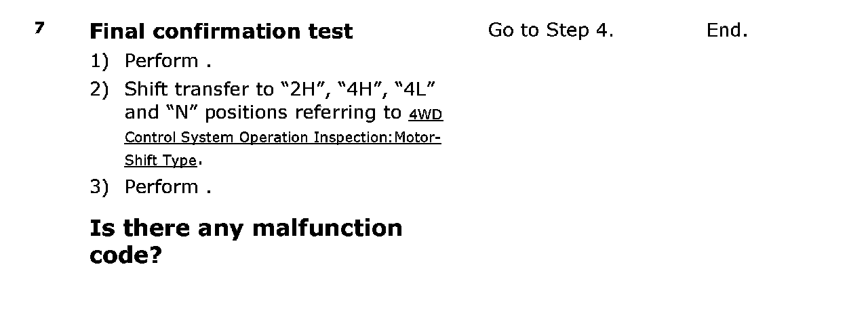Image resolution: width=868 pixels, height=309 pixels.
Task: Click the "Control System Operation Inspection:Motor-" link line
Action: (282, 138)
